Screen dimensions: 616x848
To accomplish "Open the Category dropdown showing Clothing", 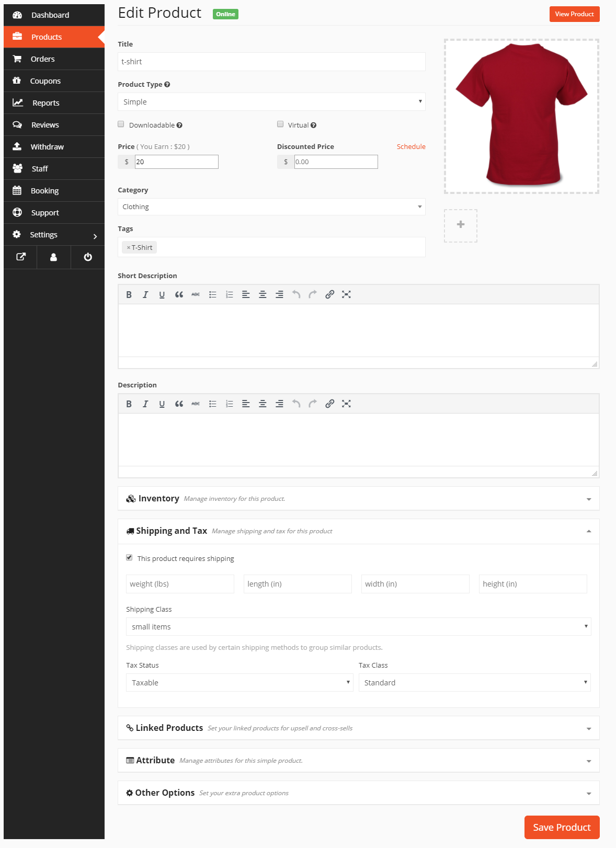I will click(271, 207).
